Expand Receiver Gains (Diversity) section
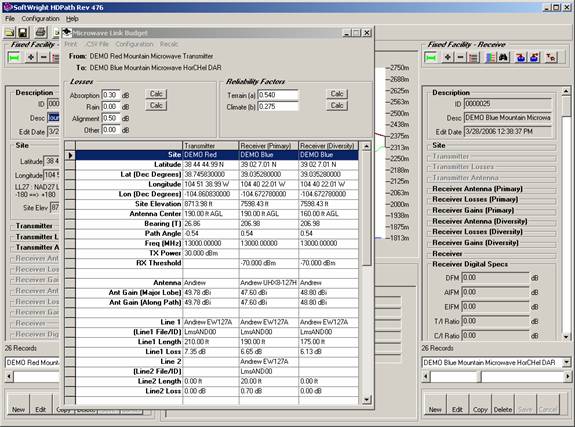Image resolution: width=575 pixels, height=427 pixels. (x=475, y=242)
